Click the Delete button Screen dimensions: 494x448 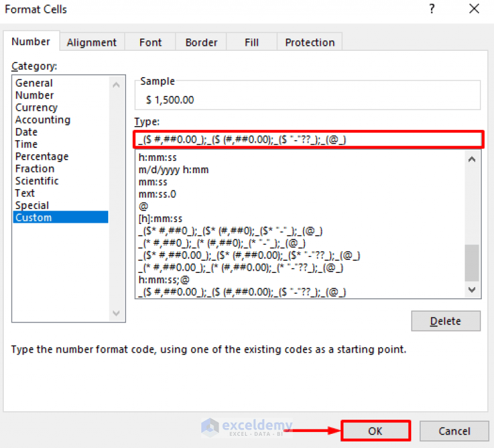pyautogui.click(x=446, y=321)
